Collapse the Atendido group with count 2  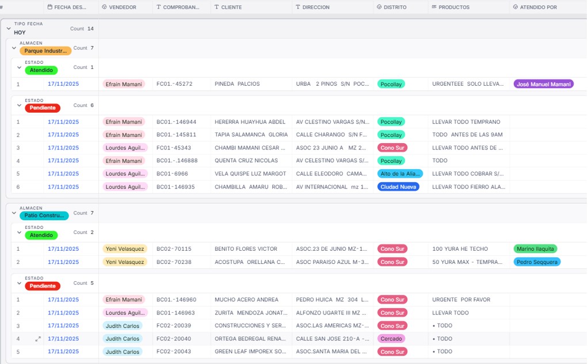[x=20, y=232]
